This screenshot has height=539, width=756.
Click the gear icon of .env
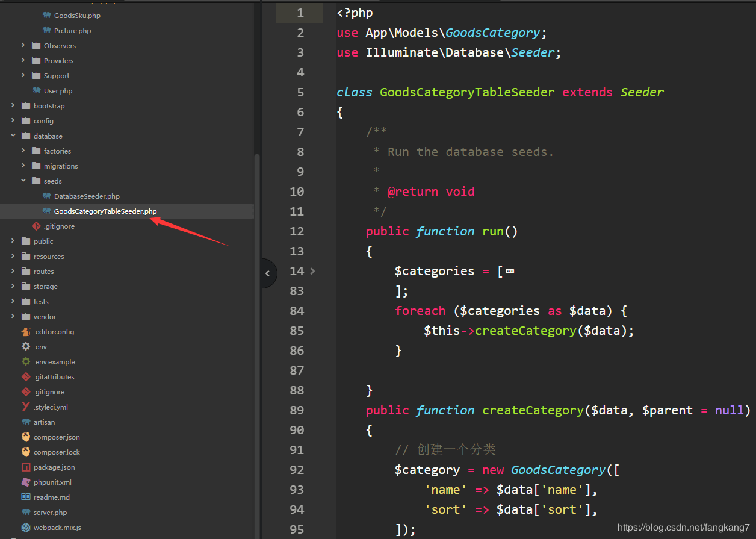click(x=25, y=347)
